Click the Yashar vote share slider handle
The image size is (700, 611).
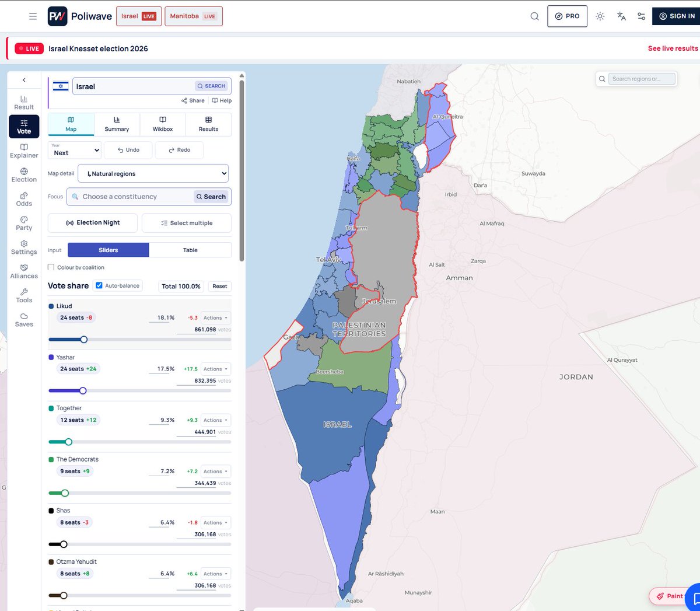pos(83,390)
